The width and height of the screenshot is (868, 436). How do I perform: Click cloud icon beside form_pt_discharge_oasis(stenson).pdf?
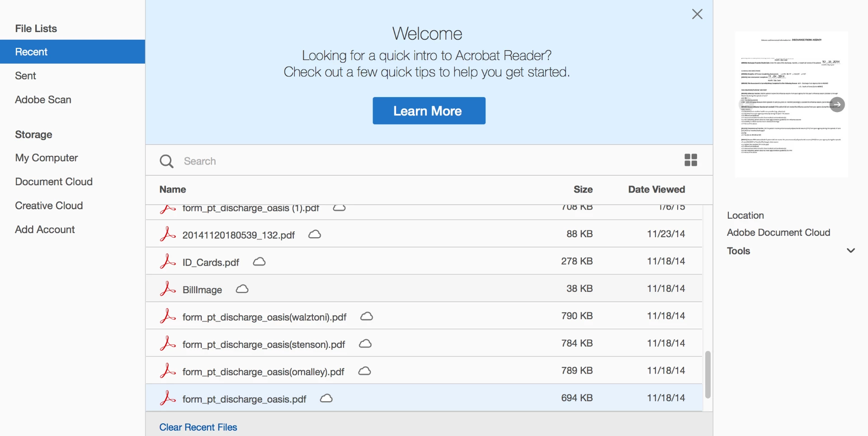click(x=365, y=344)
